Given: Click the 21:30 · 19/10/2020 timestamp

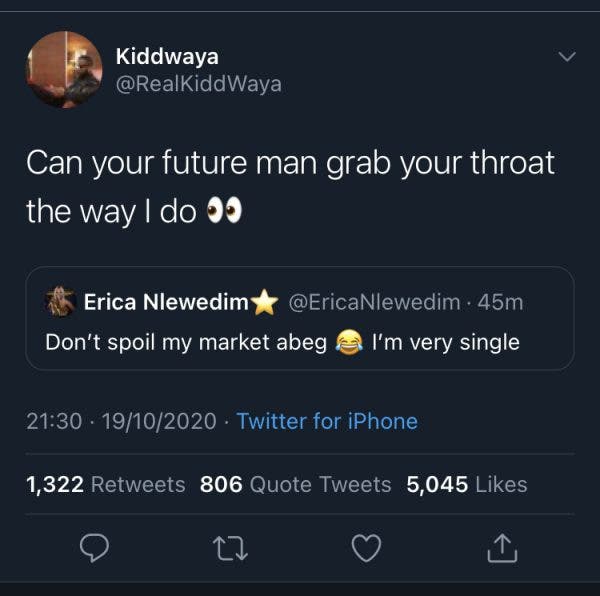Looking at the screenshot, I should coord(121,421).
